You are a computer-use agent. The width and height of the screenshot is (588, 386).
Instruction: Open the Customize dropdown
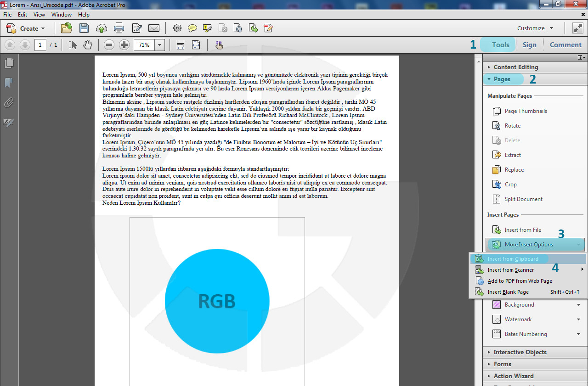[x=535, y=28]
